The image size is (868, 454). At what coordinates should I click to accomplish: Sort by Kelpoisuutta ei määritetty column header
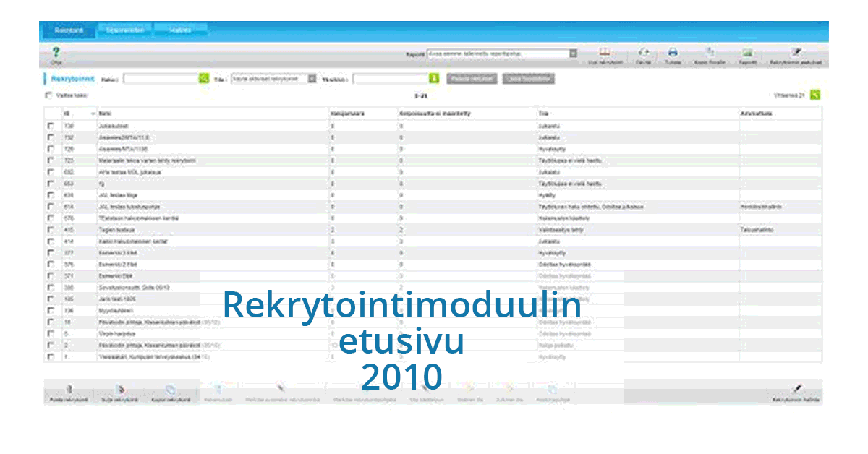(435, 114)
